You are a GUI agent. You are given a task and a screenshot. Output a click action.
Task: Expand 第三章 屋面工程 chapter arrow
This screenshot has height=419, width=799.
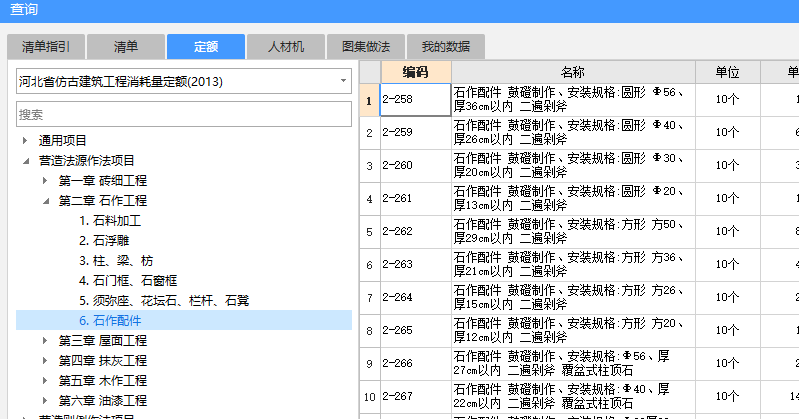click(45, 341)
